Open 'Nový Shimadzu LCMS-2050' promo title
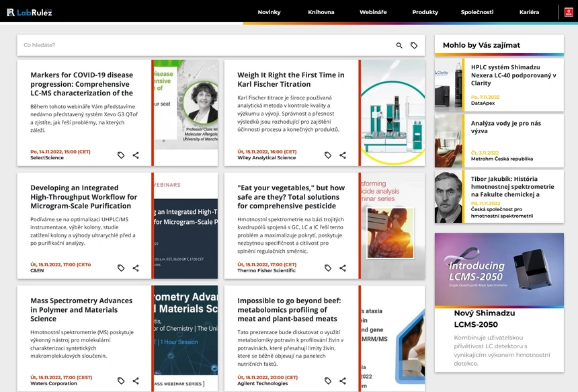 [485, 319]
